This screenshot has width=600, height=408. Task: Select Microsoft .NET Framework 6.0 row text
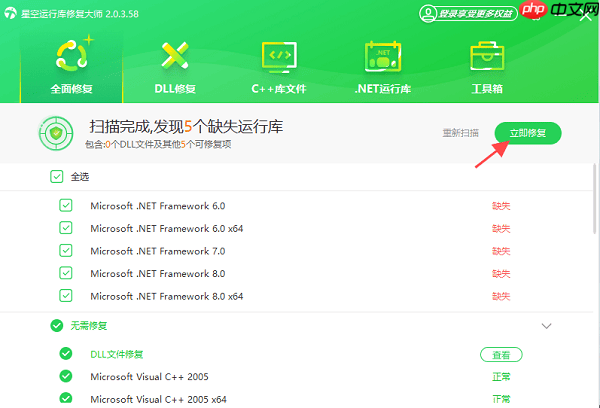(158, 206)
